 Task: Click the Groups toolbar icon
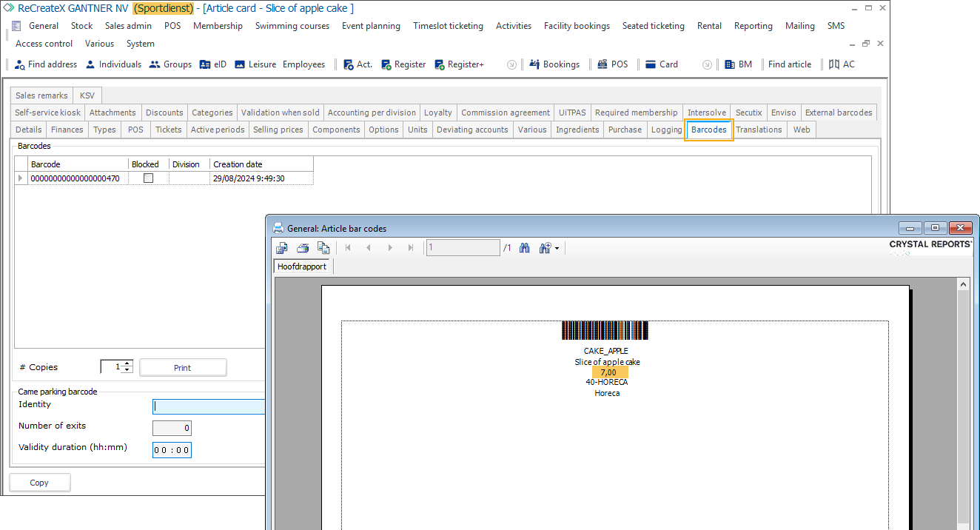155,64
